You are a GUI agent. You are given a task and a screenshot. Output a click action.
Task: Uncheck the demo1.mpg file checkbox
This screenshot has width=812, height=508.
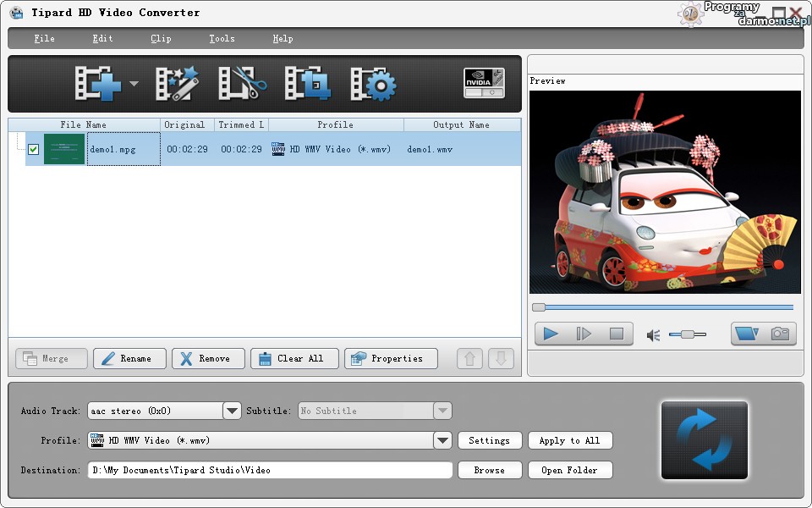click(34, 149)
